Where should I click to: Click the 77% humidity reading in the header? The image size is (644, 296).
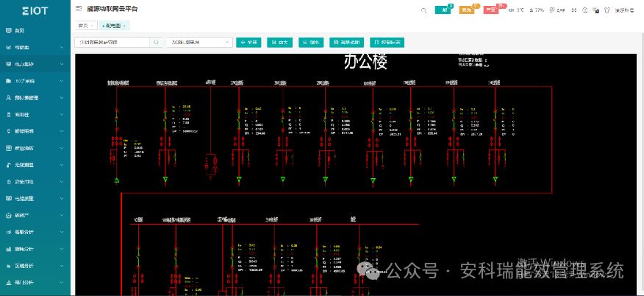coord(537,10)
